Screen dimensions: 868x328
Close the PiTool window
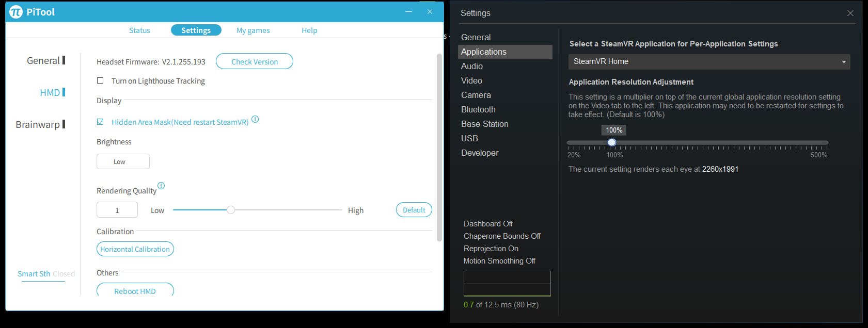pos(430,11)
